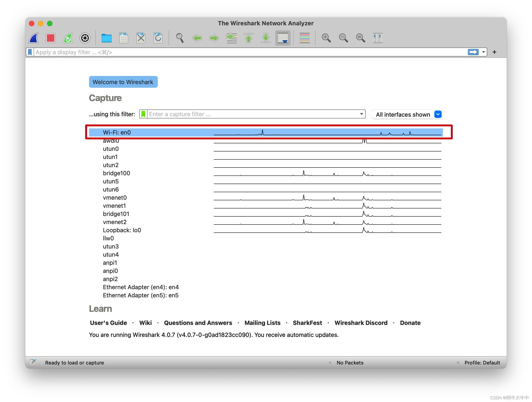532x402 pixels.
Task: Select the utun4 interface
Action: (x=266, y=255)
